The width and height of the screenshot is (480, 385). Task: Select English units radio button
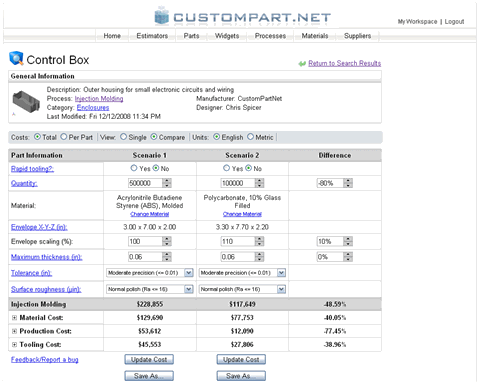tap(217, 137)
